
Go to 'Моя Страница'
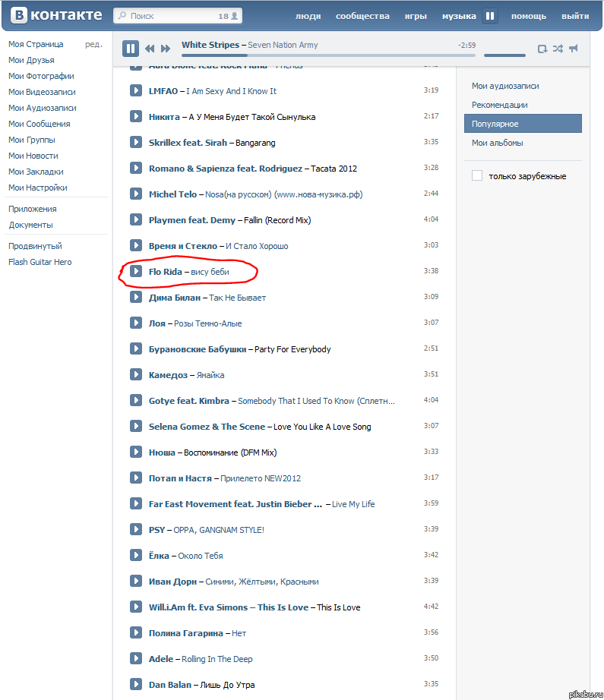(36, 44)
